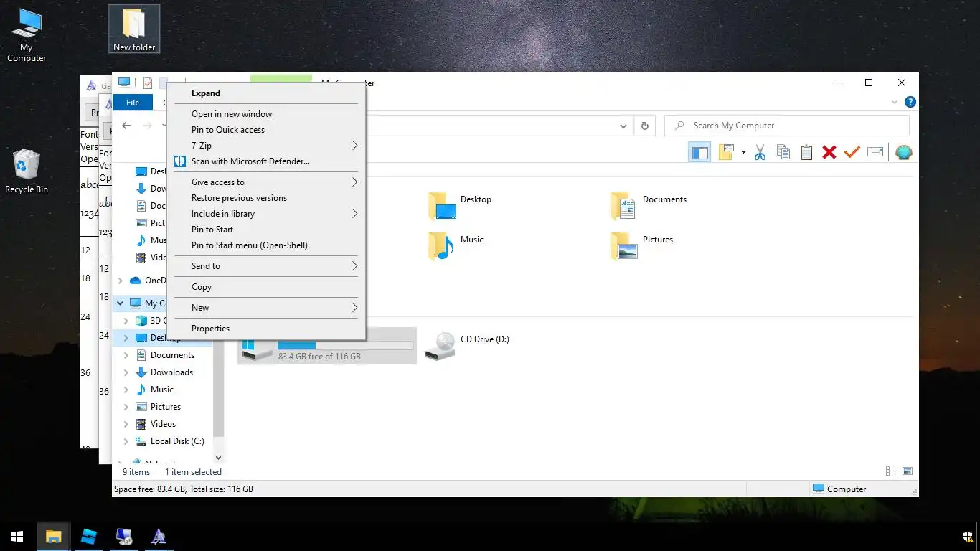Select Local Disk (C:) in the tree
Viewport: 980px width, 551px height.
177,441
